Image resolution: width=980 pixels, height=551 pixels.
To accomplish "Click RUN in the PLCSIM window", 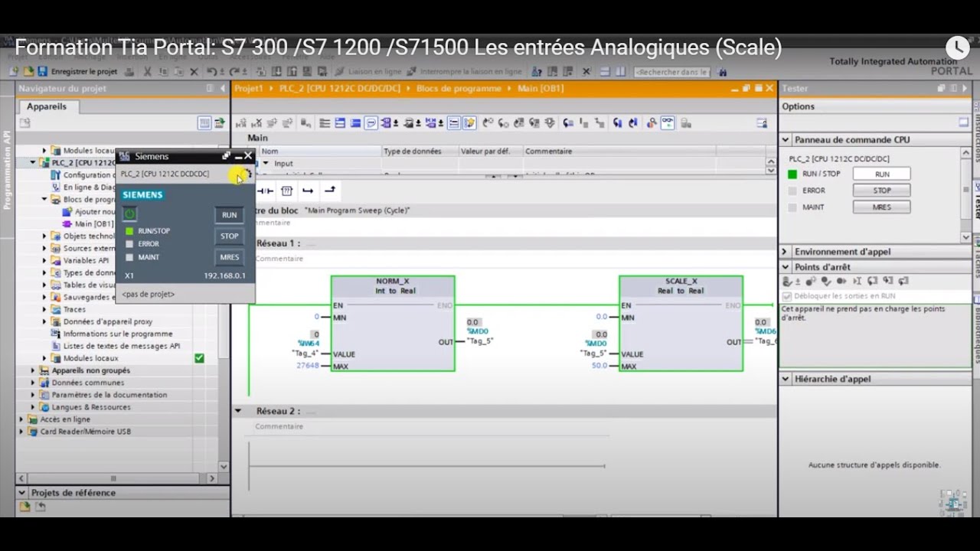I will coord(230,215).
